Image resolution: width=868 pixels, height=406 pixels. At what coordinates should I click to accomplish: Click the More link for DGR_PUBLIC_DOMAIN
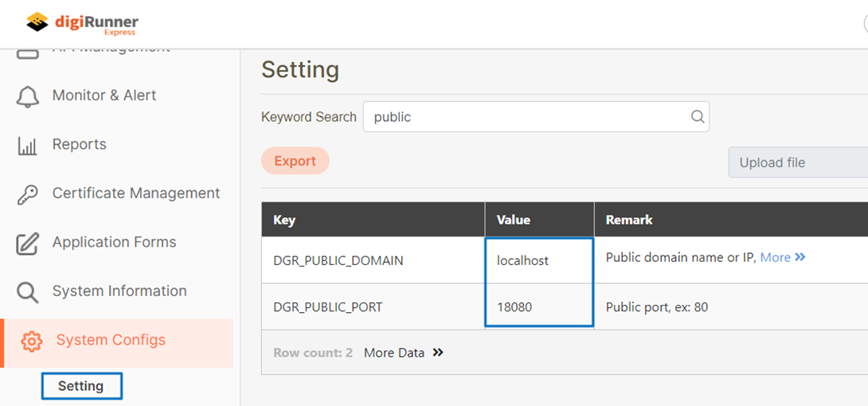tap(775, 257)
